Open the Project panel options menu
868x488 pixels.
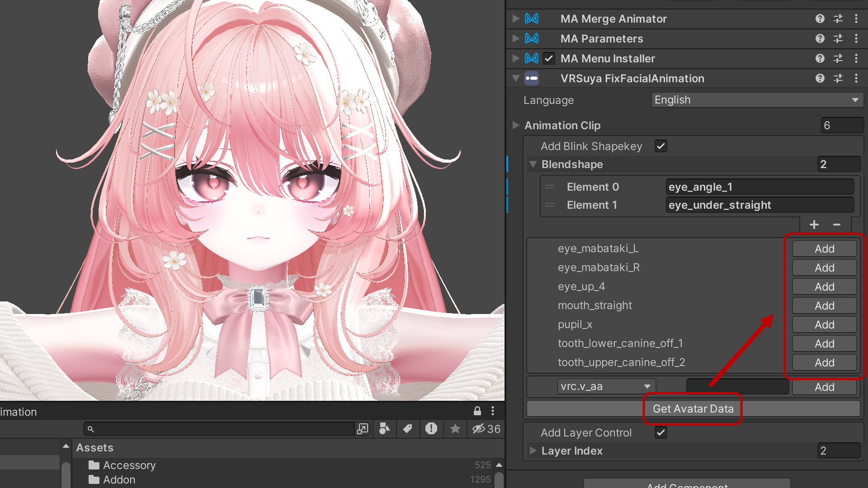click(493, 411)
